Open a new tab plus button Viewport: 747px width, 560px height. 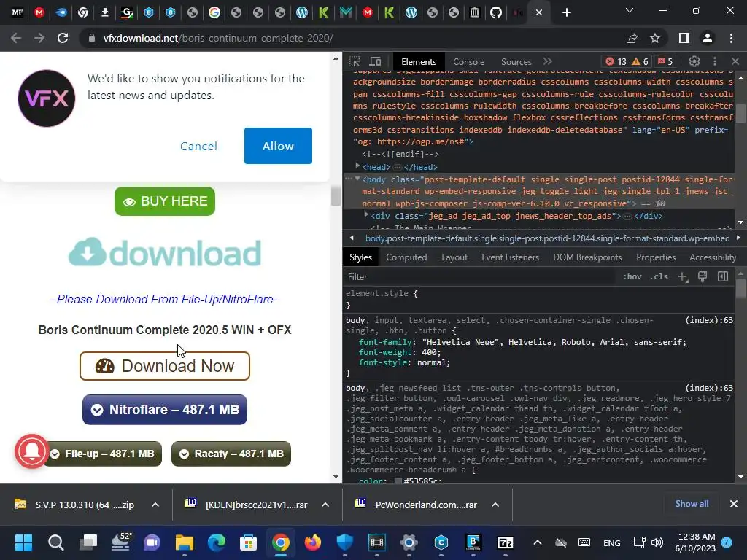click(566, 12)
